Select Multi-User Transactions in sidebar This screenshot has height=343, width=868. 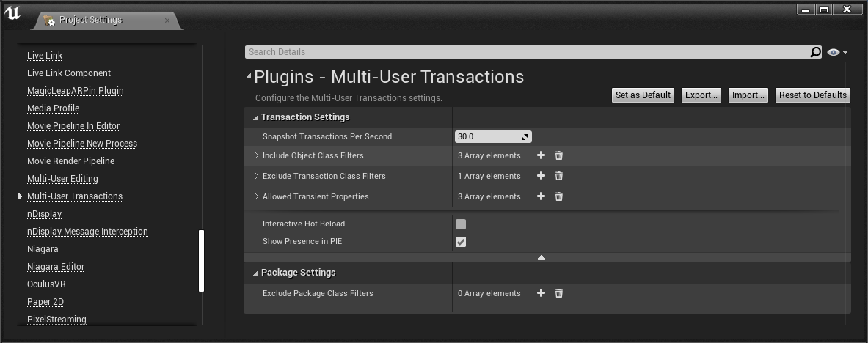tap(75, 196)
